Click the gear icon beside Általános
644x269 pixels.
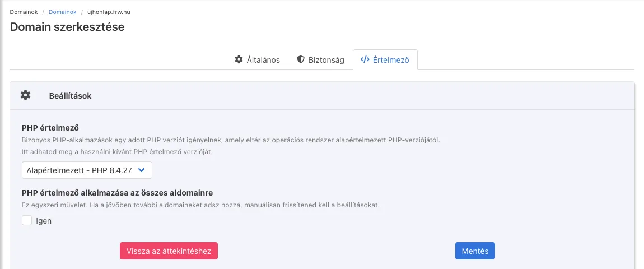239,59
